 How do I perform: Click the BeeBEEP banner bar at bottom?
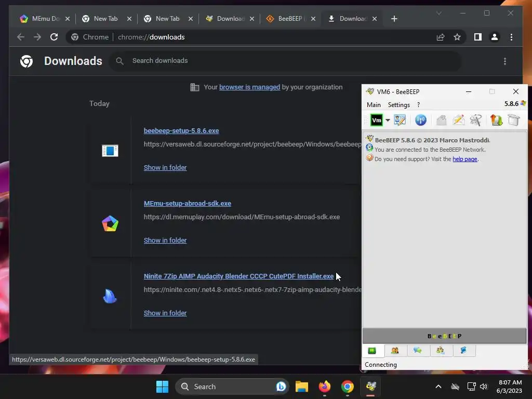(445, 336)
